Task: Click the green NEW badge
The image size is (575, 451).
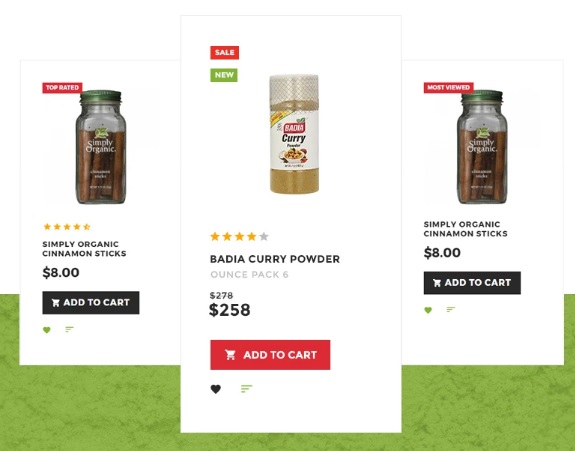Action: (224, 75)
